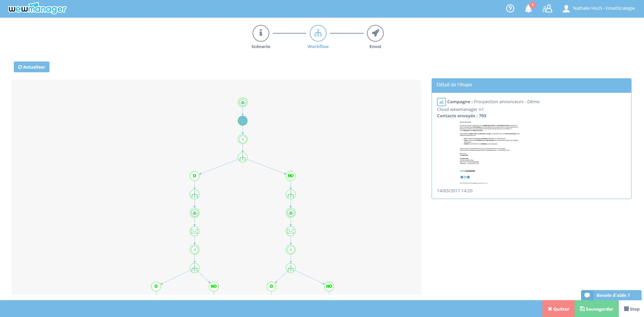The height and width of the screenshot is (317, 644).
Task: Select the email envelope node in left branch
Action: coord(195,231)
